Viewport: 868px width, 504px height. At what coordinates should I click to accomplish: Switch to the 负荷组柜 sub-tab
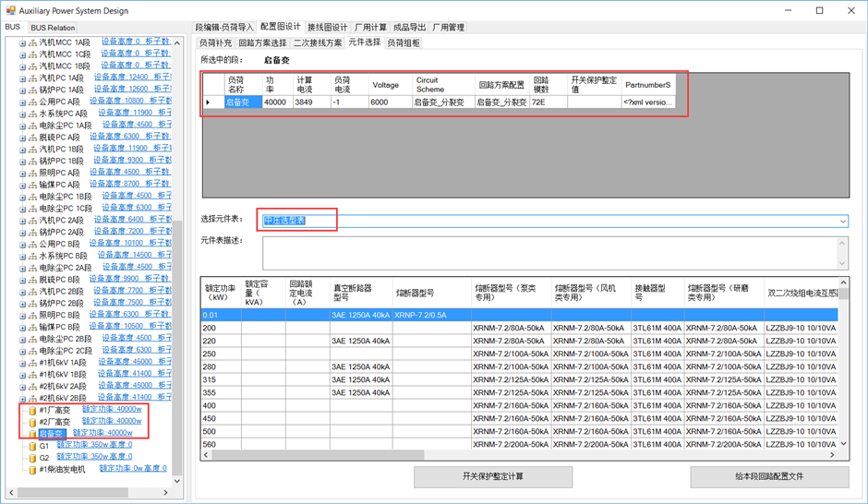pyautogui.click(x=404, y=43)
